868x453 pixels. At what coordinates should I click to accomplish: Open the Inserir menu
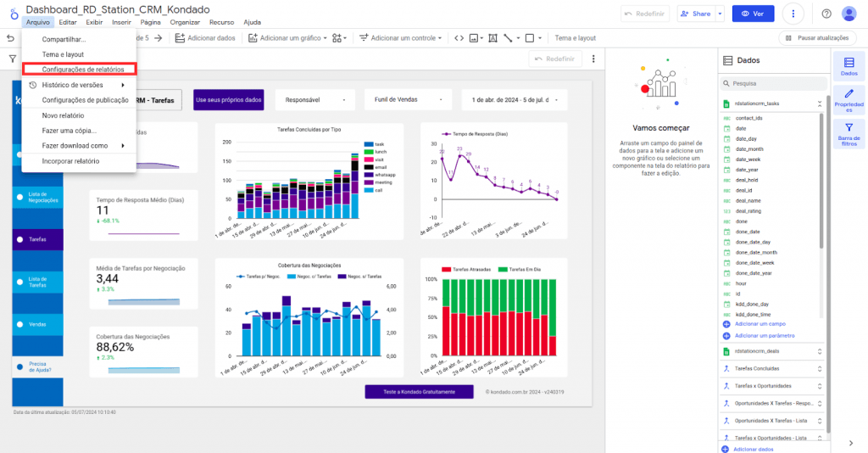coord(121,22)
